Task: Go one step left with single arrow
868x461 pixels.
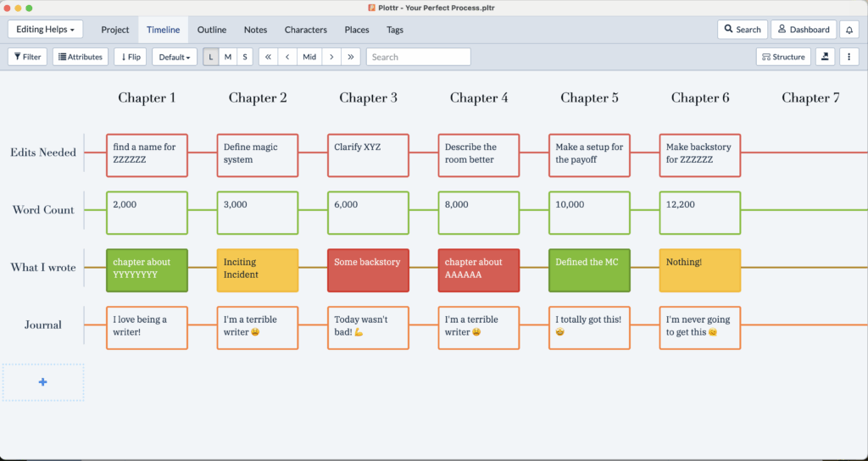Action: pos(287,57)
